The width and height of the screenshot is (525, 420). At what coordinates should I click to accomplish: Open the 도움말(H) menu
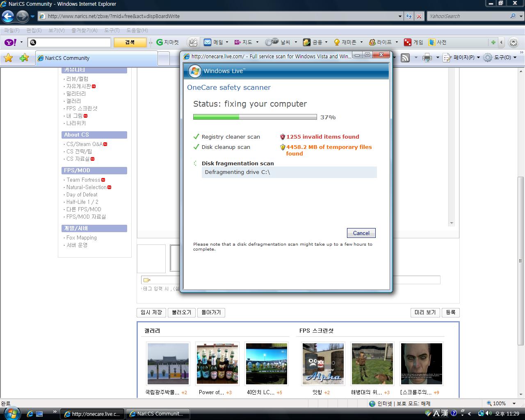(x=137, y=30)
